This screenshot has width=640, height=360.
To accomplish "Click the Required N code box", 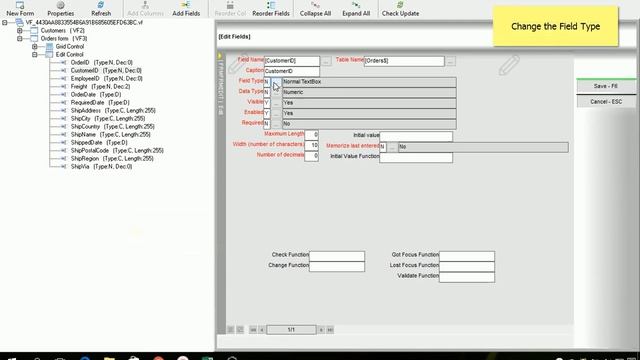I will click(x=267, y=124).
